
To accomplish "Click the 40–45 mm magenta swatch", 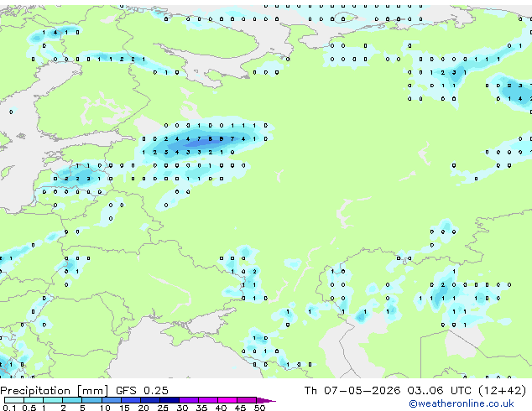I will click(x=227, y=400).
